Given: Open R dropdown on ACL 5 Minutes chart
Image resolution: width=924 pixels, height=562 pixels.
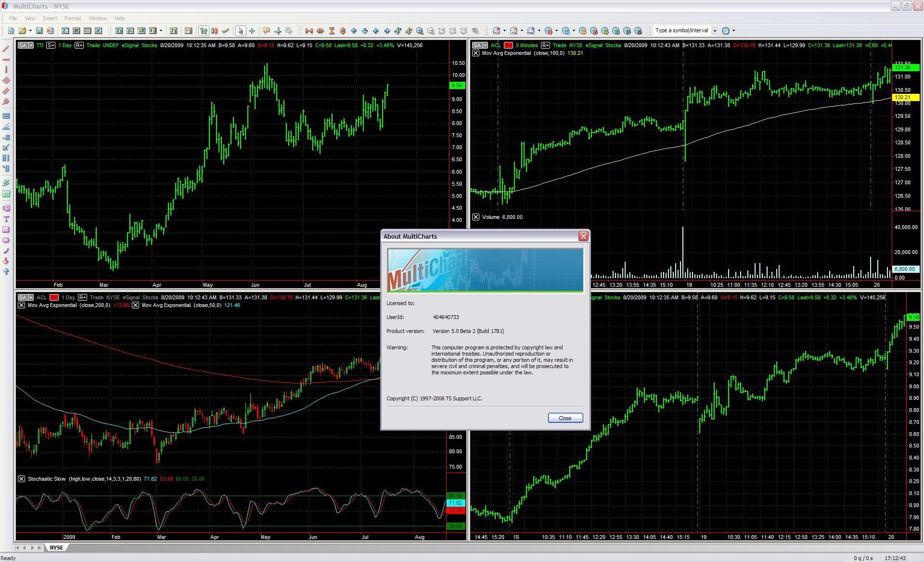Looking at the screenshot, I should pyautogui.click(x=545, y=45).
